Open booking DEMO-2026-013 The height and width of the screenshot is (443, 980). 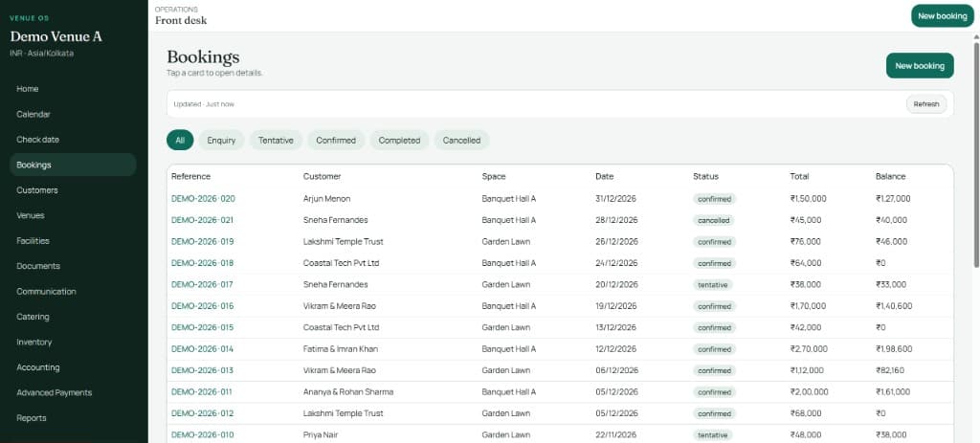[x=203, y=370]
